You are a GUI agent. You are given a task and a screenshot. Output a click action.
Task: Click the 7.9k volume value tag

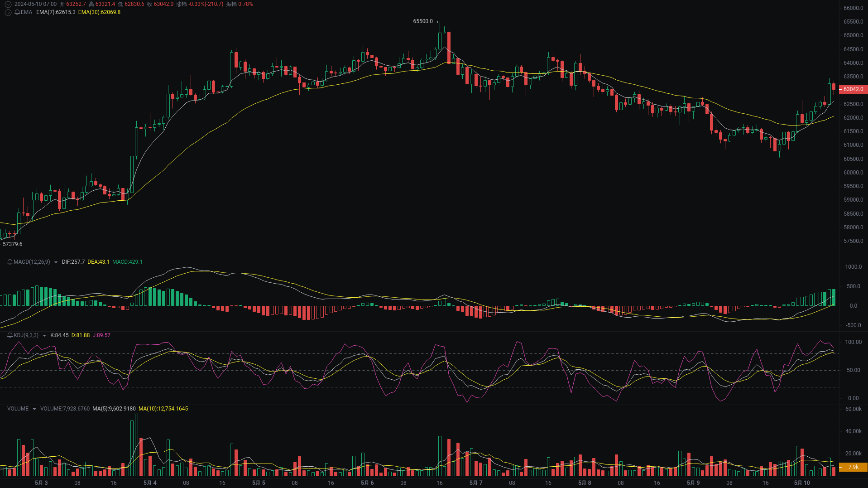[853, 467]
